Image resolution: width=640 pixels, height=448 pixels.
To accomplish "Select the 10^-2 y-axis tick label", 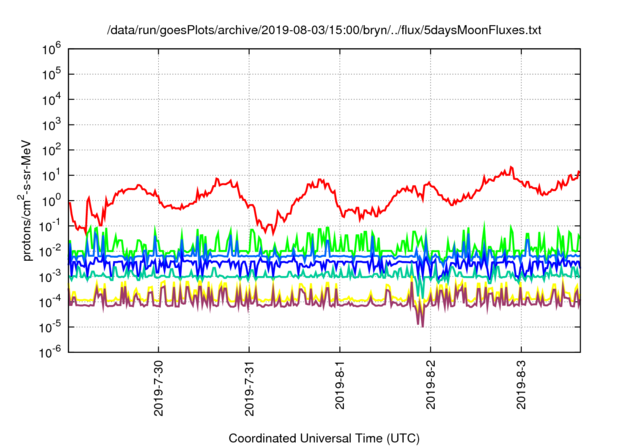I will [x=51, y=252].
